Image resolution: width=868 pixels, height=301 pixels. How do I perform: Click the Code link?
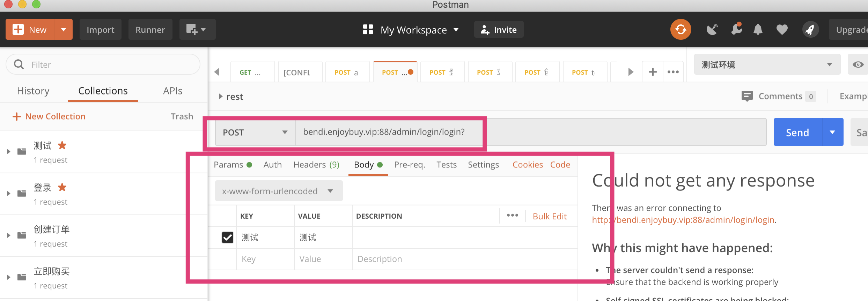(x=560, y=165)
